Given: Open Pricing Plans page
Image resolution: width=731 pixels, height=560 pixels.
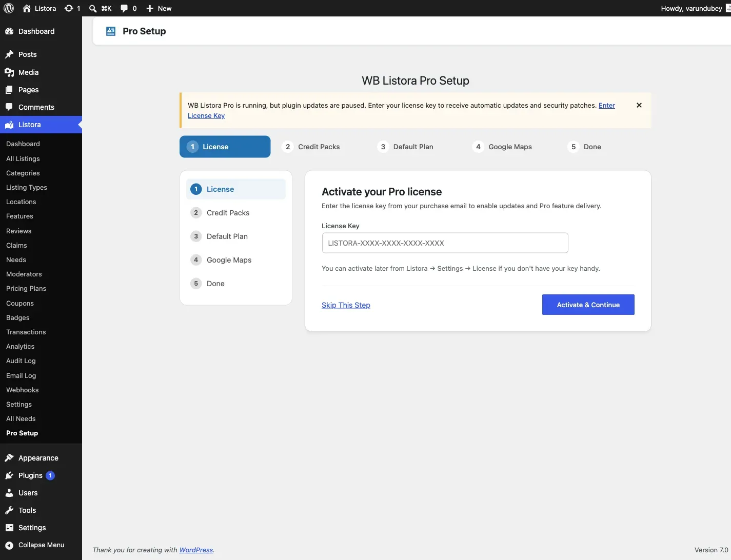Looking at the screenshot, I should (26, 289).
